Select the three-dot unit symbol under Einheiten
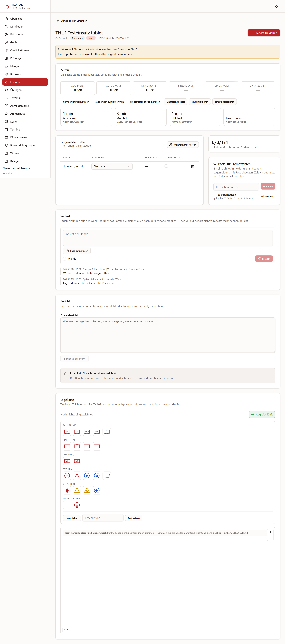 [67, 446]
